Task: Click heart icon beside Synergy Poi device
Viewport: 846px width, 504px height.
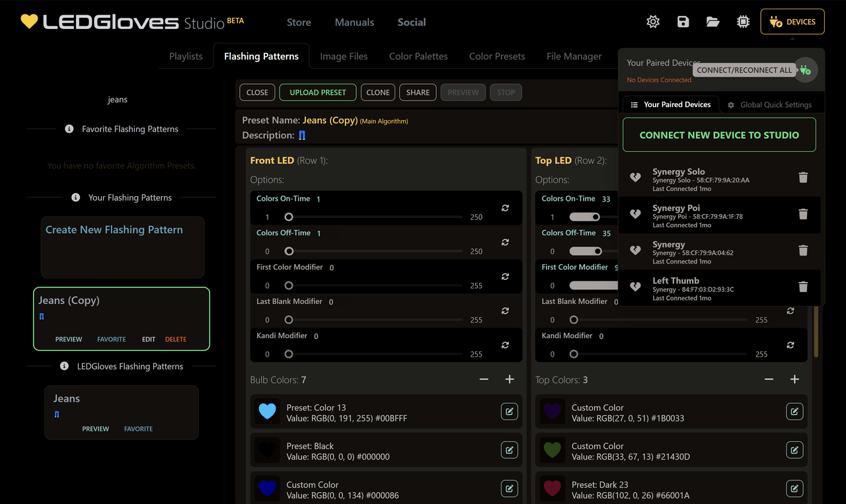Action: [635, 213]
